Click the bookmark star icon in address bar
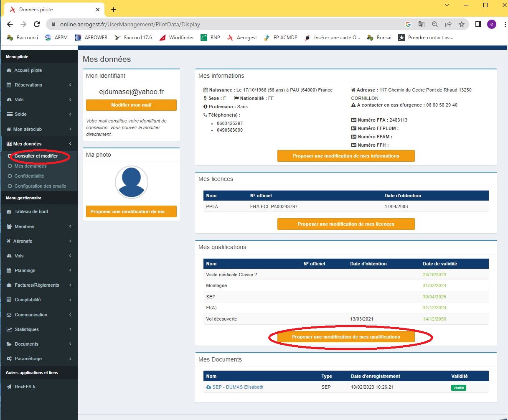 (462, 24)
